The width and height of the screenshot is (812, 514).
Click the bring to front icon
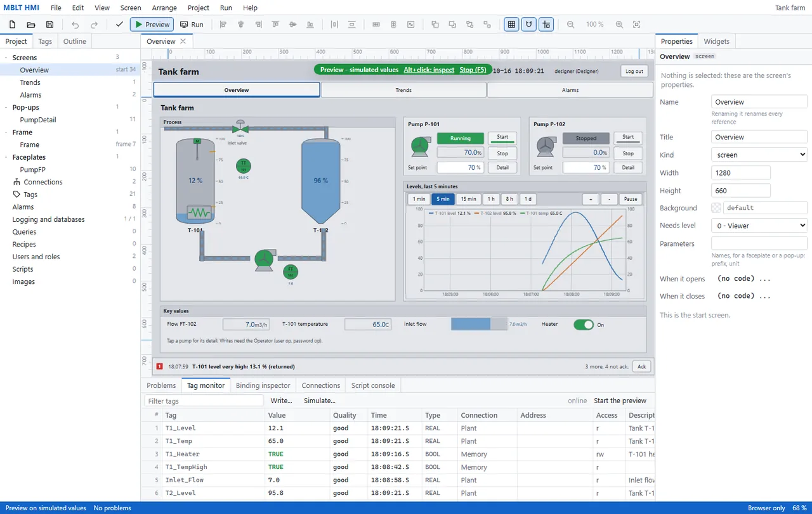435,25
